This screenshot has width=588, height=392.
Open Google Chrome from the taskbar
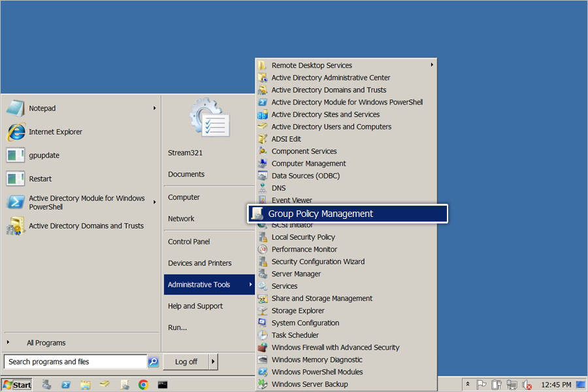[143, 385]
